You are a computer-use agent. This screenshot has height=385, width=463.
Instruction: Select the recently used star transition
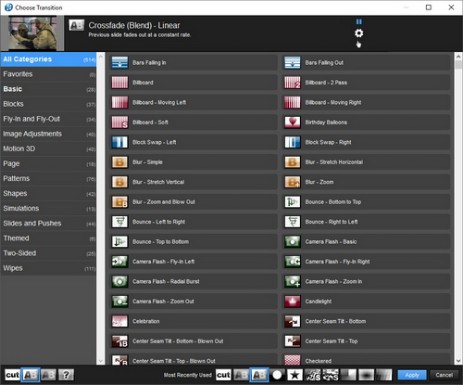click(x=295, y=375)
